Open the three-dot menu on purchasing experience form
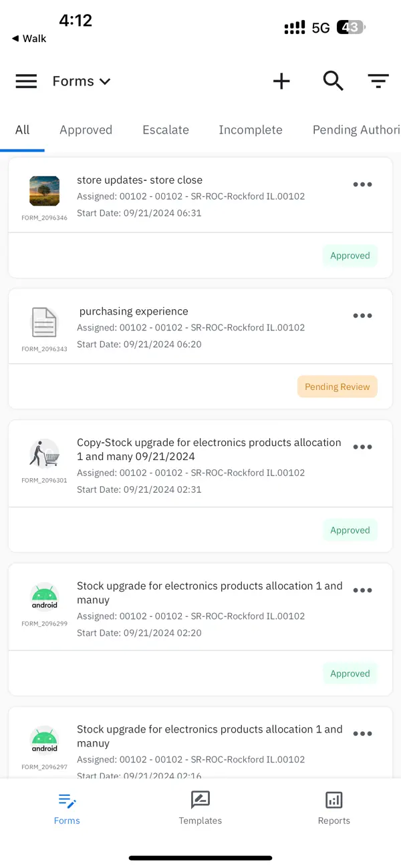 [x=362, y=315]
